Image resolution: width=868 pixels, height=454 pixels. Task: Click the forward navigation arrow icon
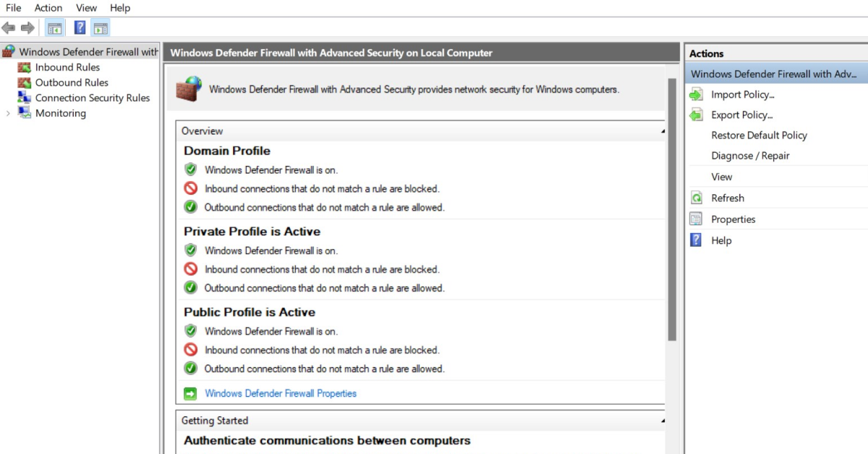(27, 28)
